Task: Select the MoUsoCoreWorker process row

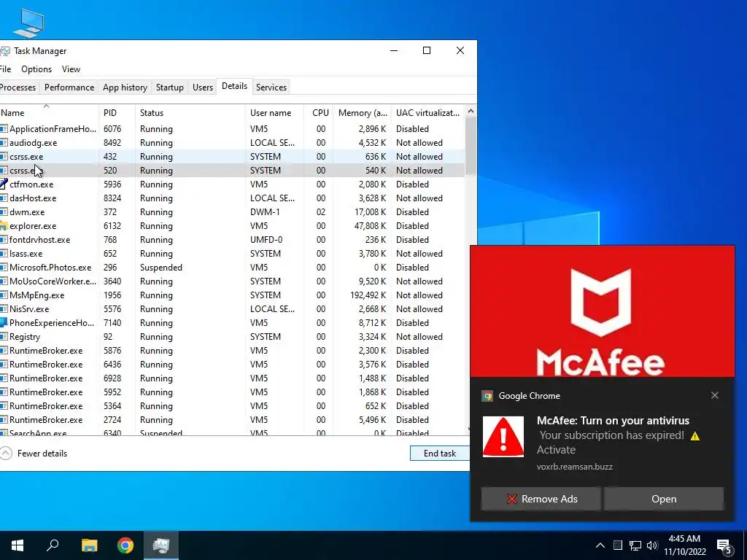Action: [x=232, y=281]
